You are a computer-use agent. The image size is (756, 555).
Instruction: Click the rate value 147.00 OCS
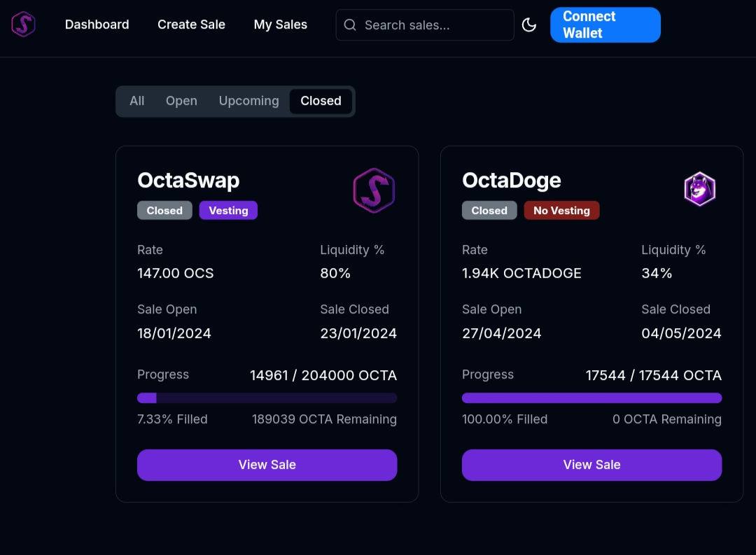176,274
